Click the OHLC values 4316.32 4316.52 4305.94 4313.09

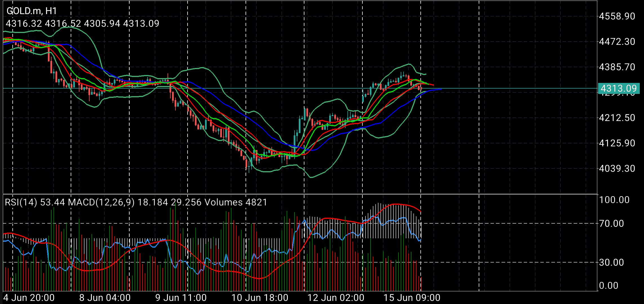[x=83, y=23]
